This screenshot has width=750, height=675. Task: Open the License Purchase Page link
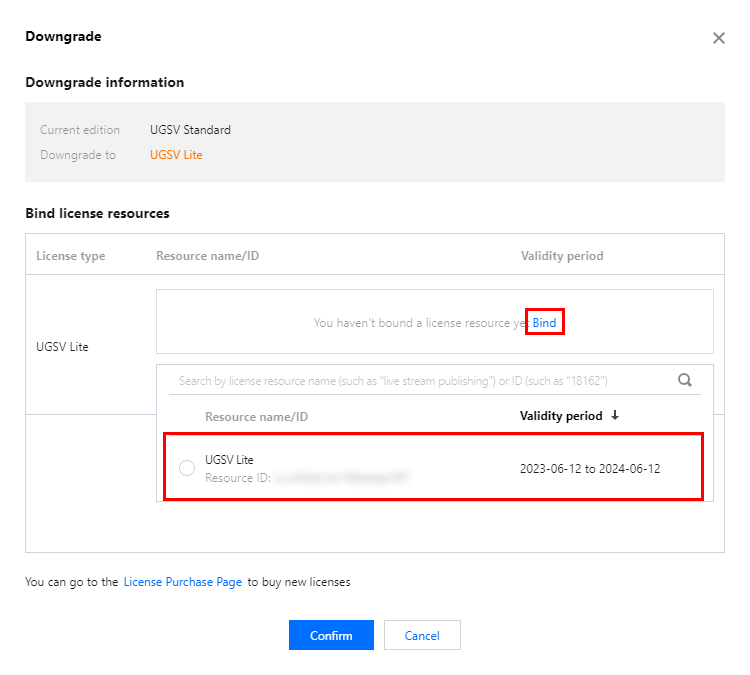(183, 582)
